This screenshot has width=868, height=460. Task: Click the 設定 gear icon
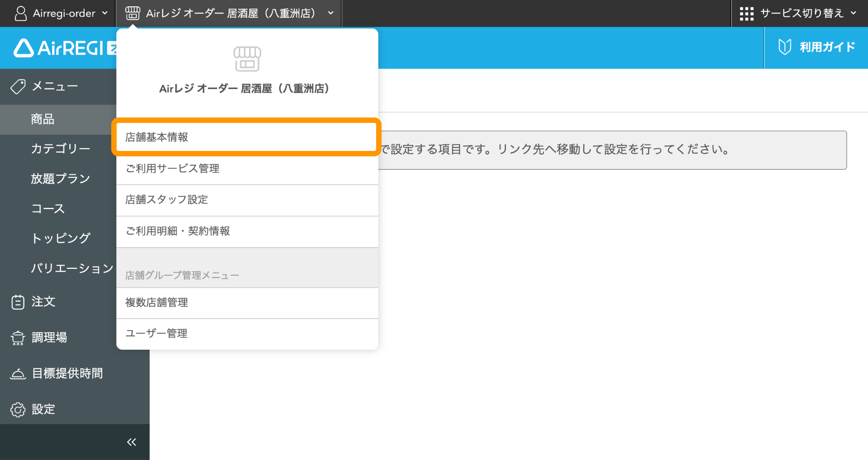(18, 410)
